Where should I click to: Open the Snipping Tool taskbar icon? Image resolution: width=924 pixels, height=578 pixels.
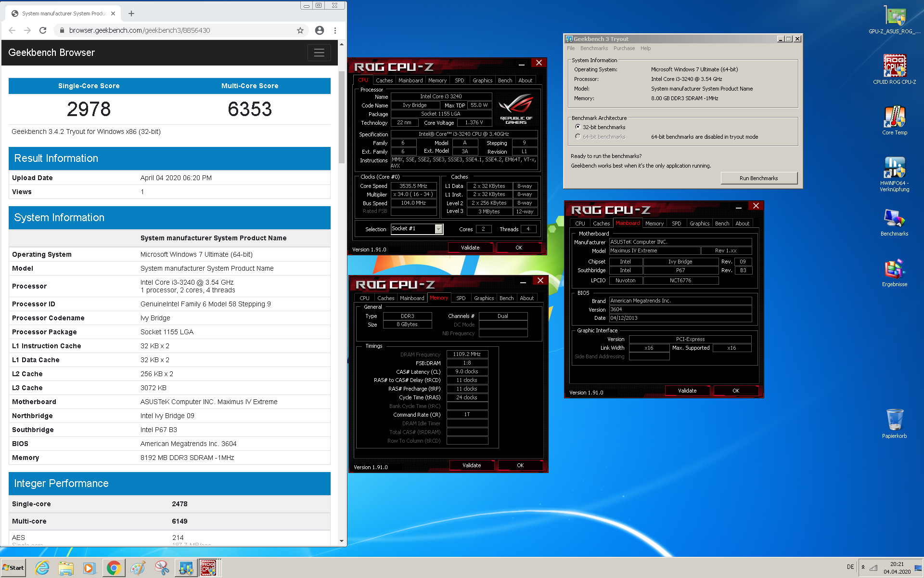[162, 568]
